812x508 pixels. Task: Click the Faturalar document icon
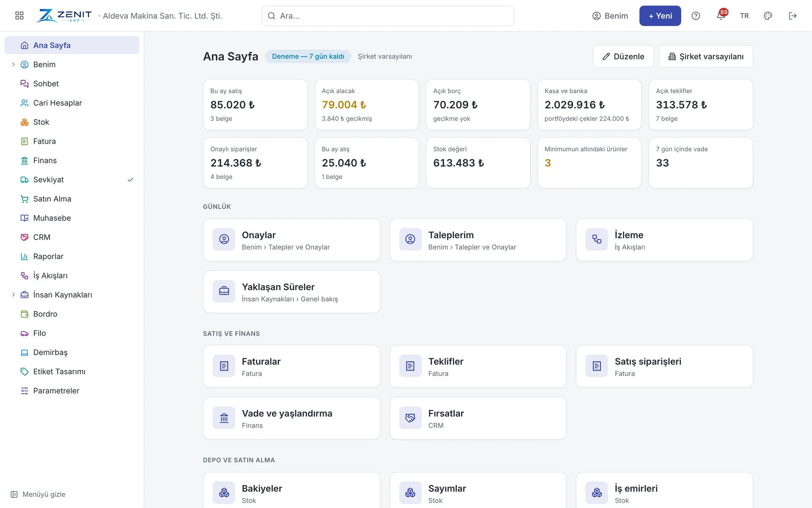pyautogui.click(x=224, y=366)
